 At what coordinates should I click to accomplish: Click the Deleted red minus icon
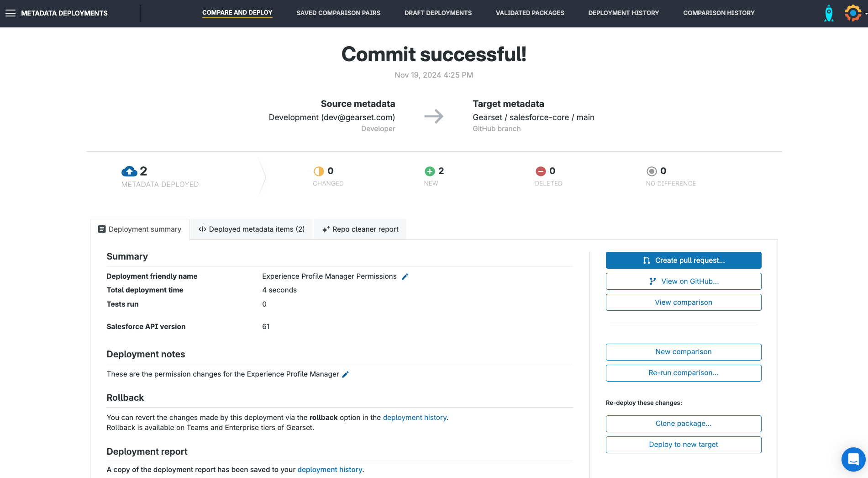pyautogui.click(x=540, y=171)
